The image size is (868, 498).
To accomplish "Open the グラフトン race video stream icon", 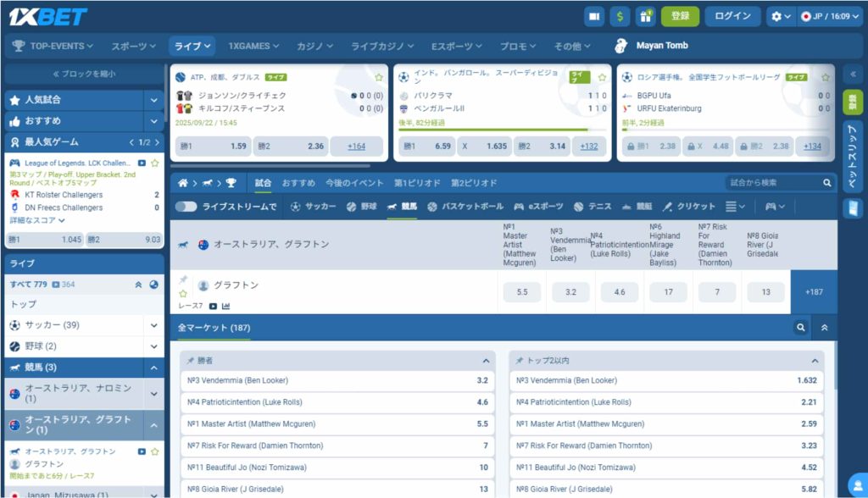I will coord(213,306).
